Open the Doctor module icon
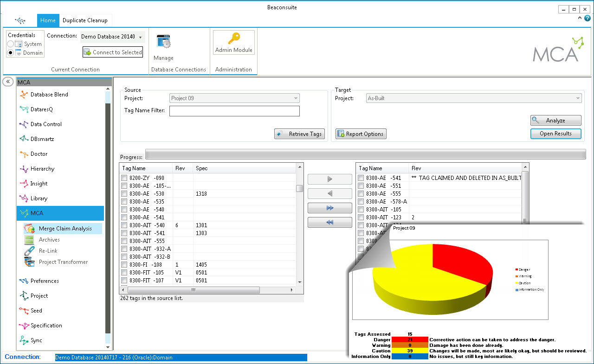The height and width of the screenshot is (364, 594). tap(24, 154)
